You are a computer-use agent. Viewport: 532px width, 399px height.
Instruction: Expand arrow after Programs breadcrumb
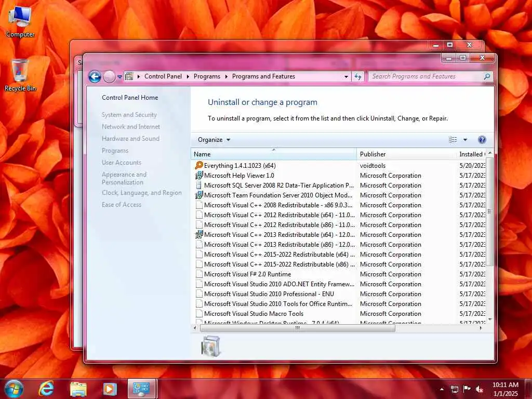coord(227,77)
